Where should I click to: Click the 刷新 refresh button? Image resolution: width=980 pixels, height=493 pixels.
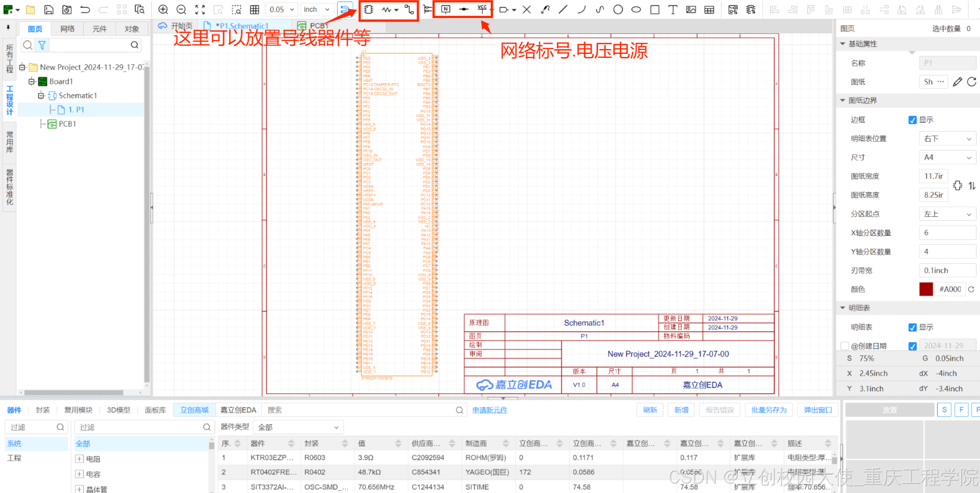650,410
